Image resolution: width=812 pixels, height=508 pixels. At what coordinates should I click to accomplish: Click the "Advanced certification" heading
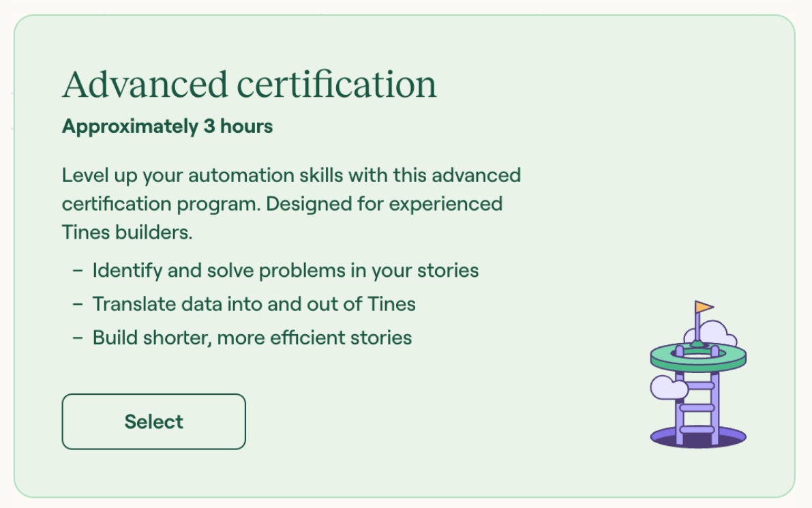click(x=249, y=85)
